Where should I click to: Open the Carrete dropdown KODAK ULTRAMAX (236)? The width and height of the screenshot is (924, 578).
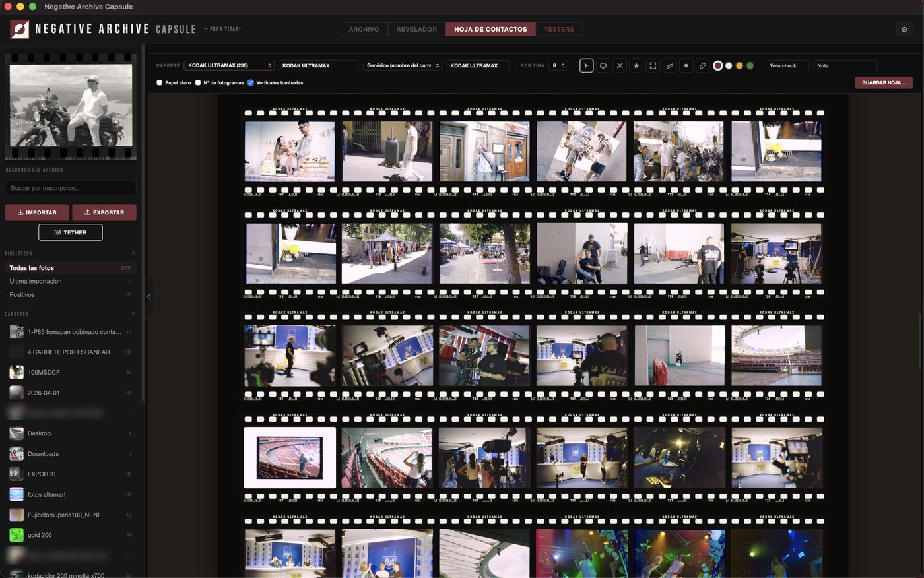click(x=229, y=66)
